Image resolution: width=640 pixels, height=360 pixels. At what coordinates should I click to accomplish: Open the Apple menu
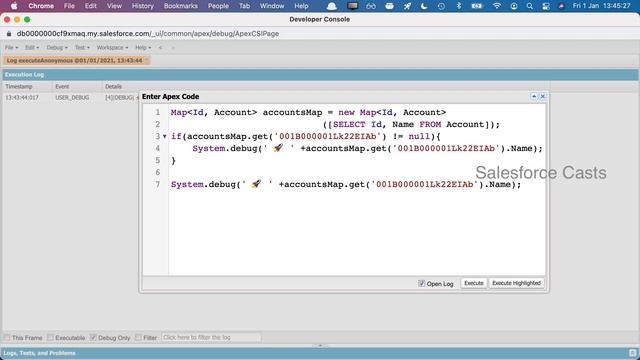14,6
